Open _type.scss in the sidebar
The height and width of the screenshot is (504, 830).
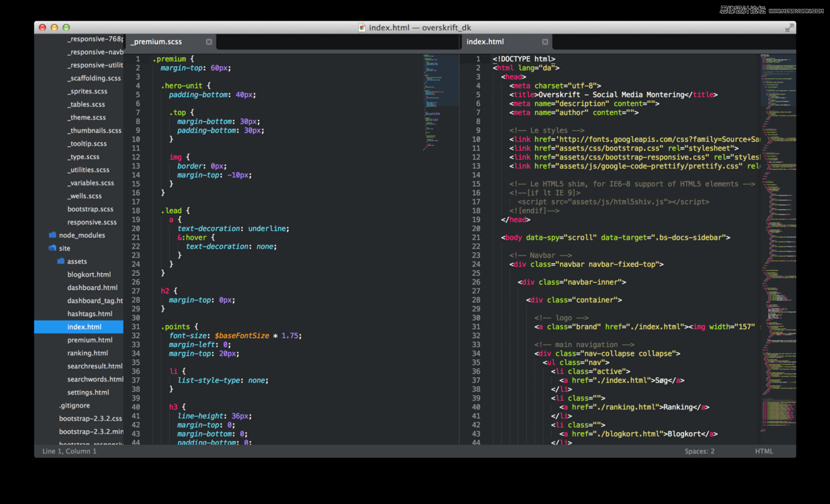[83, 156]
